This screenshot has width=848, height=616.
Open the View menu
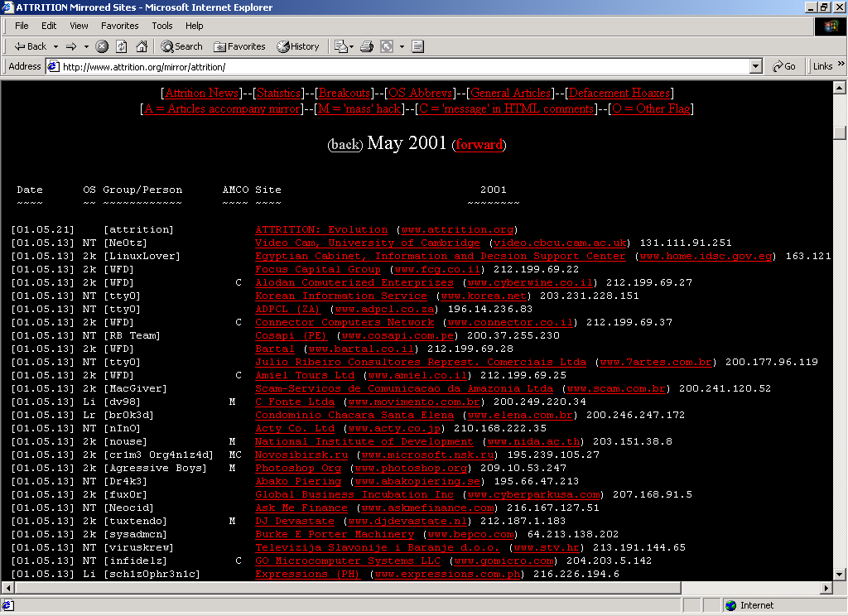(79, 26)
